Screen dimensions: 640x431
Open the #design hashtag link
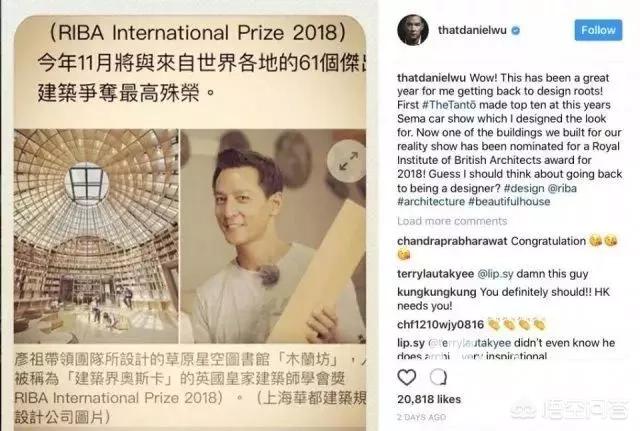[x=524, y=188]
